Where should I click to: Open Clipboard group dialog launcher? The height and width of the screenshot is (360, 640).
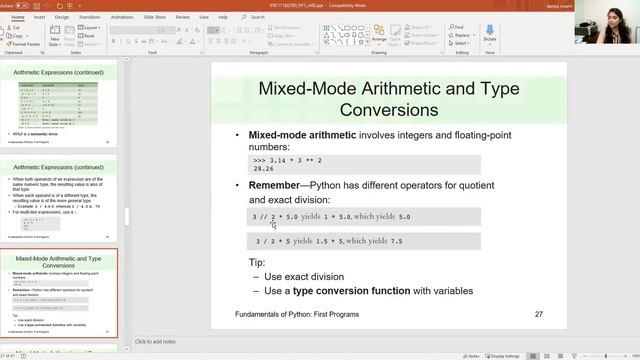[x=42, y=53]
